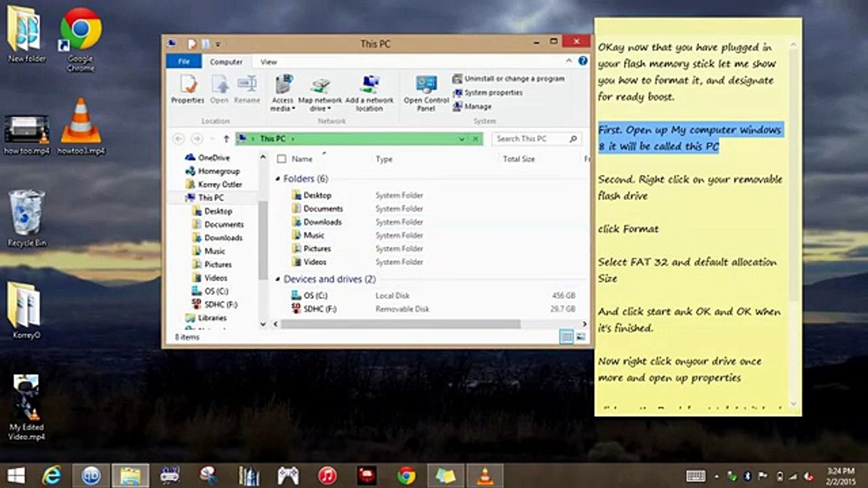Open System properties from the ribbon
868x488 pixels.
click(488, 92)
